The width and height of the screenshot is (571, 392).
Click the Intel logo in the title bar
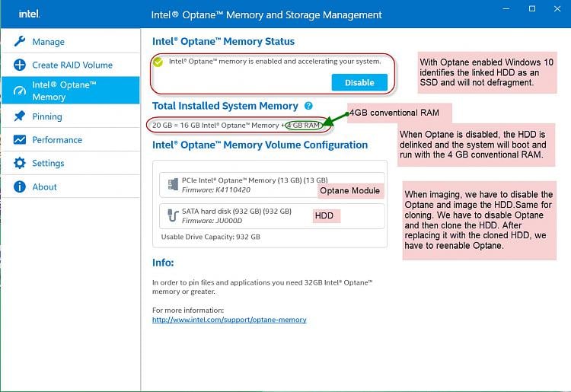point(29,14)
